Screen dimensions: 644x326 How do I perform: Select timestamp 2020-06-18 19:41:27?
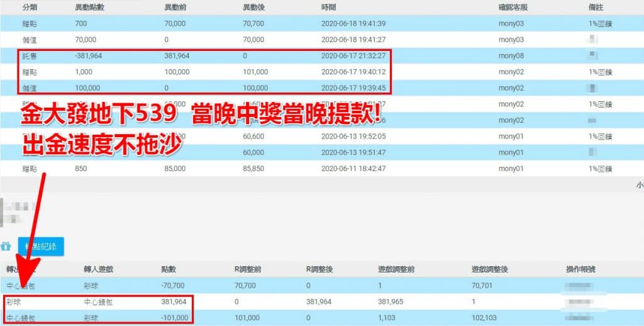353,40
